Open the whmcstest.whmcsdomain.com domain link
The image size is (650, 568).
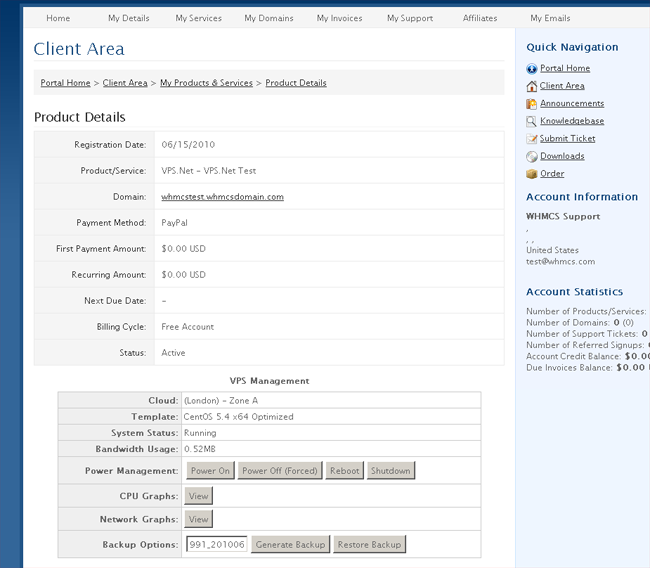[223, 197]
